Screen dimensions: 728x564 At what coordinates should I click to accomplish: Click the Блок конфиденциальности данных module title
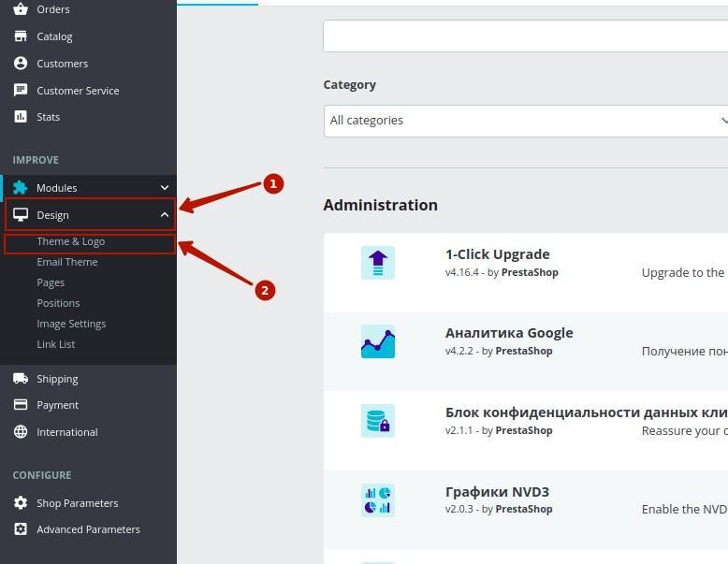click(x=587, y=412)
